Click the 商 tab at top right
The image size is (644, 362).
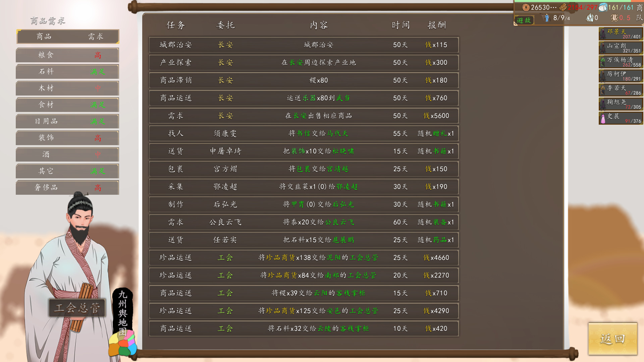point(640,7)
